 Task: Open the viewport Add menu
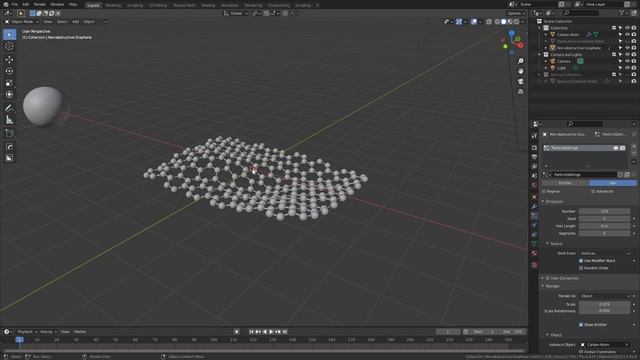point(76,22)
